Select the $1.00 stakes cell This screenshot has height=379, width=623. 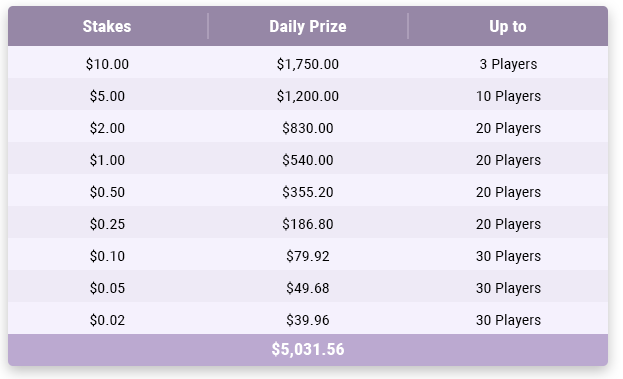pos(107,160)
